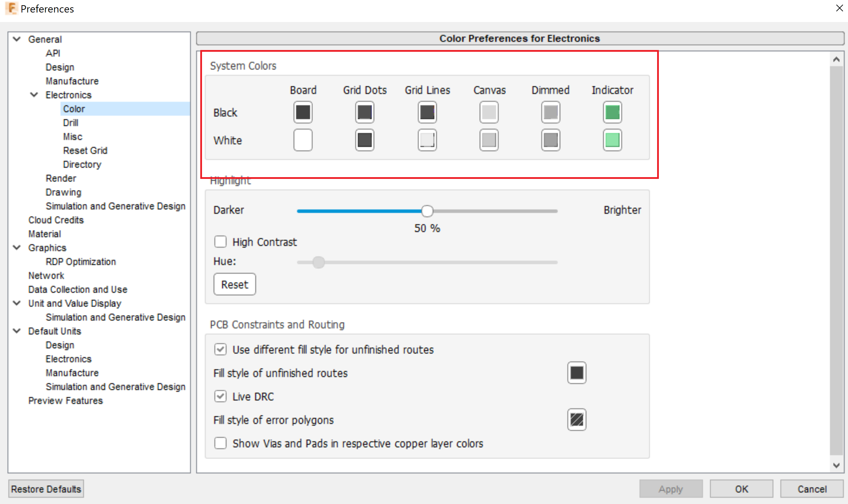Enable Show Vias and Pads layer colors
The image size is (848, 504).
[x=220, y=443]
